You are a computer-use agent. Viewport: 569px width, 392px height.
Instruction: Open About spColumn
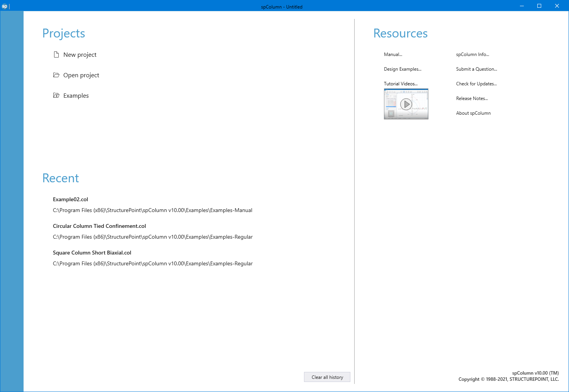[x=473, y=113]
